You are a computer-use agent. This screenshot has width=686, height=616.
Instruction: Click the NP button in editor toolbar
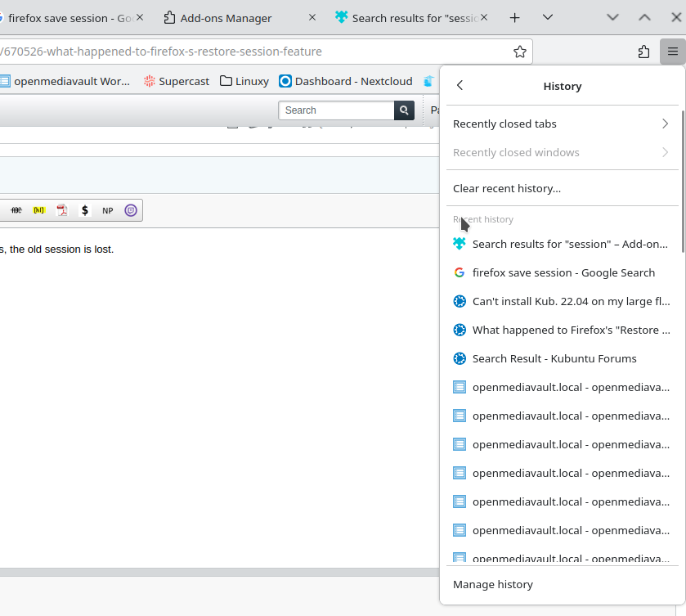[108, 210]
